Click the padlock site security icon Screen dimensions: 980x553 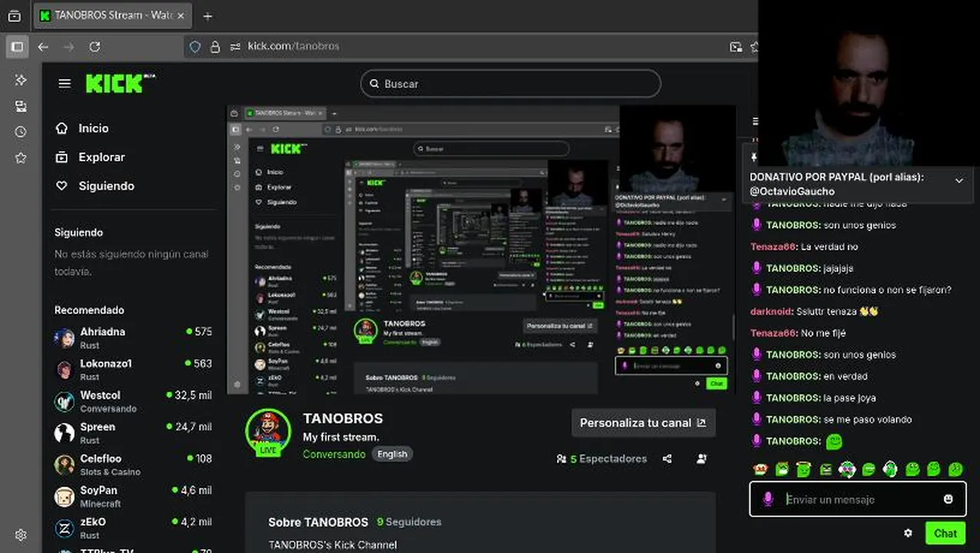215,47
